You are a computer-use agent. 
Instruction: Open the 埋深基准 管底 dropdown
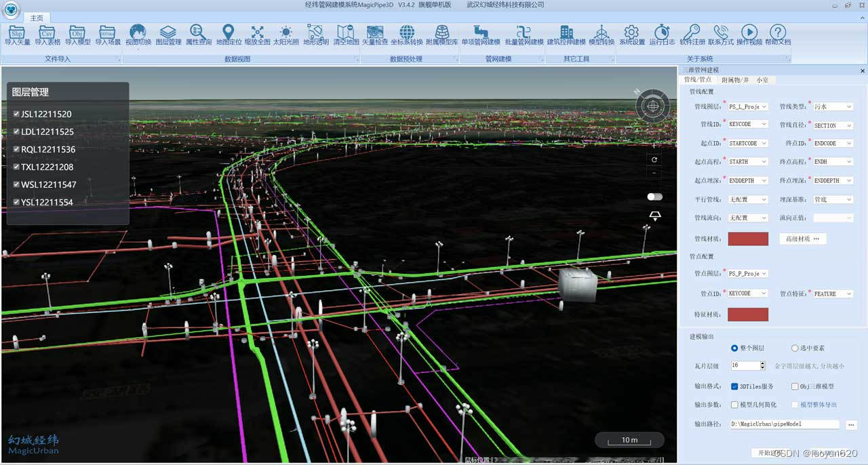[x=833, y=199]
